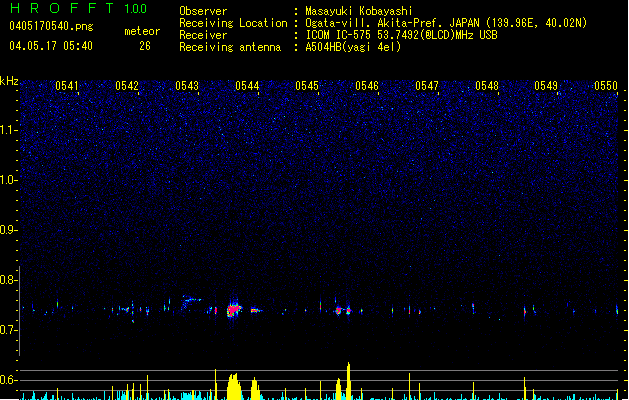Click the 1.1 kHz axis label
The height and width of the screenshot is (400, 629).
9,130
